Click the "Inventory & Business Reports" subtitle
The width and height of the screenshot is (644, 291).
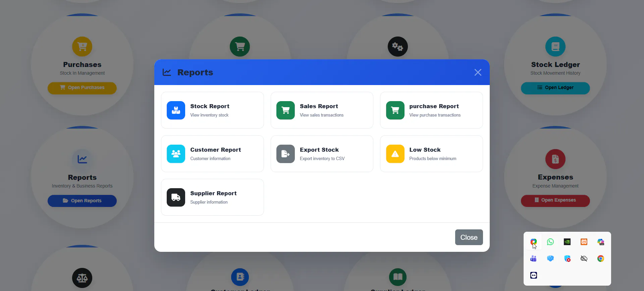coord(82,186)
